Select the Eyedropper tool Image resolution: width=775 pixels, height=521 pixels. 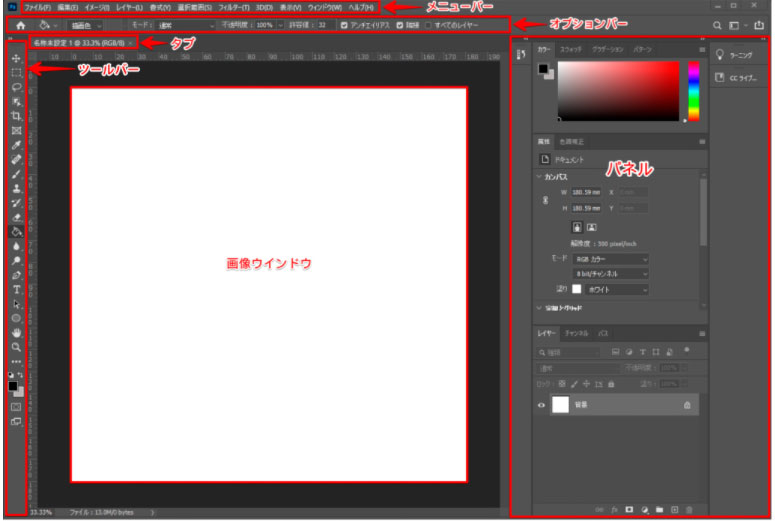(x=16, y=145)
